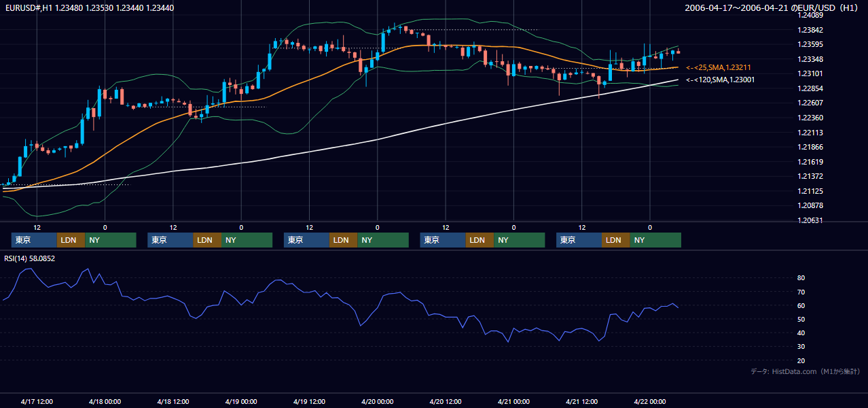Click the leftmost 東京 session block
The image size is (868, 408).
pyautogui.click(x=34, y=240)
